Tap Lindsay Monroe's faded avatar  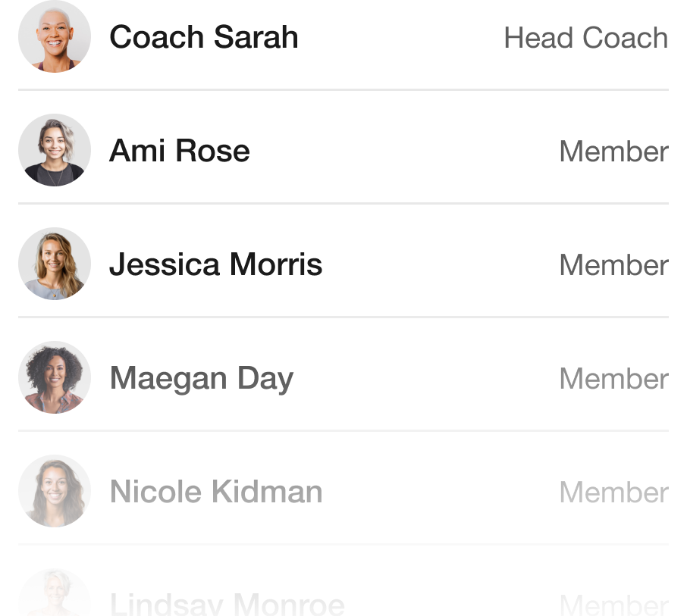pyautogui.click(x=55, y=592)
